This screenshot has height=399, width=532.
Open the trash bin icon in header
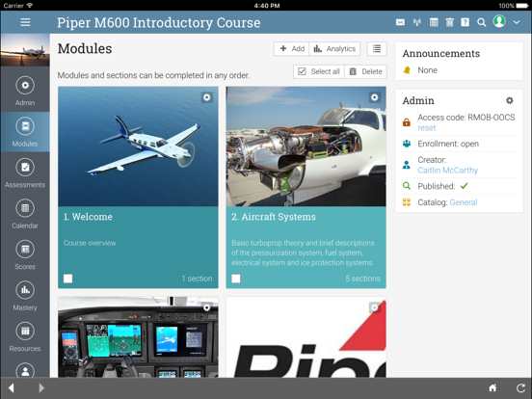449,22
